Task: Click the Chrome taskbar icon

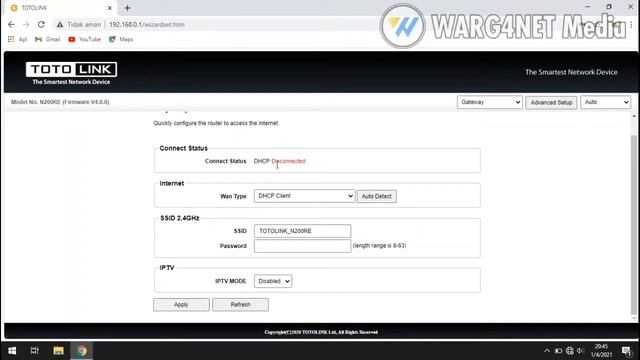Action: (82, 351)
